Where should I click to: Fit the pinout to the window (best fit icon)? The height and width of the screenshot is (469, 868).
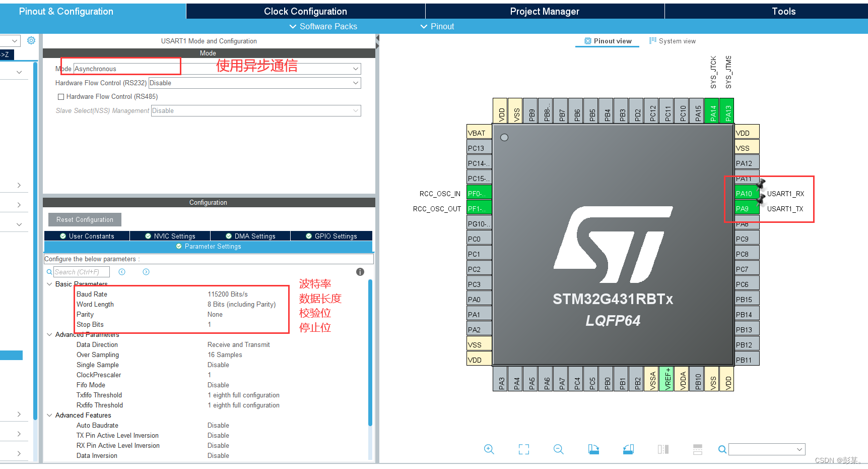point(524,449)
